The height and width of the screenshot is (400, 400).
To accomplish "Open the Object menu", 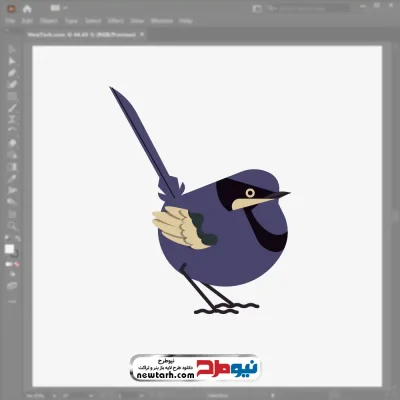I will click(49, 21).
